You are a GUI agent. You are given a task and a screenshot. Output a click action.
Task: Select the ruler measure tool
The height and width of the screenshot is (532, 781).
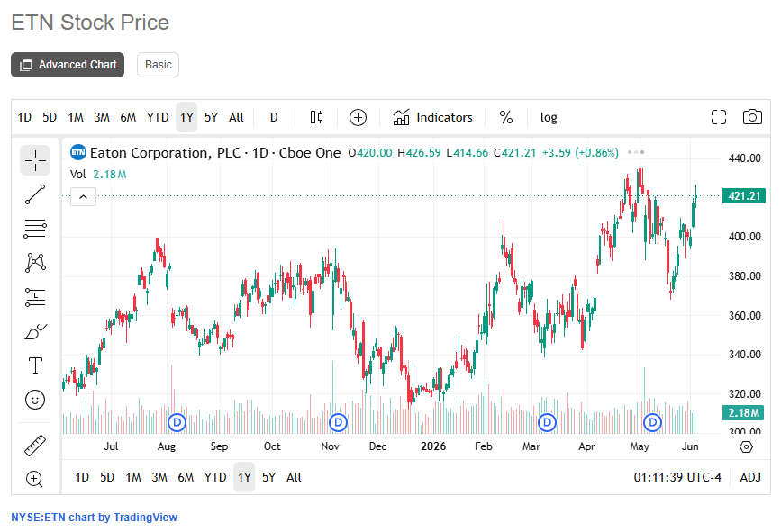pyautogui.click(x=35, y=446)
